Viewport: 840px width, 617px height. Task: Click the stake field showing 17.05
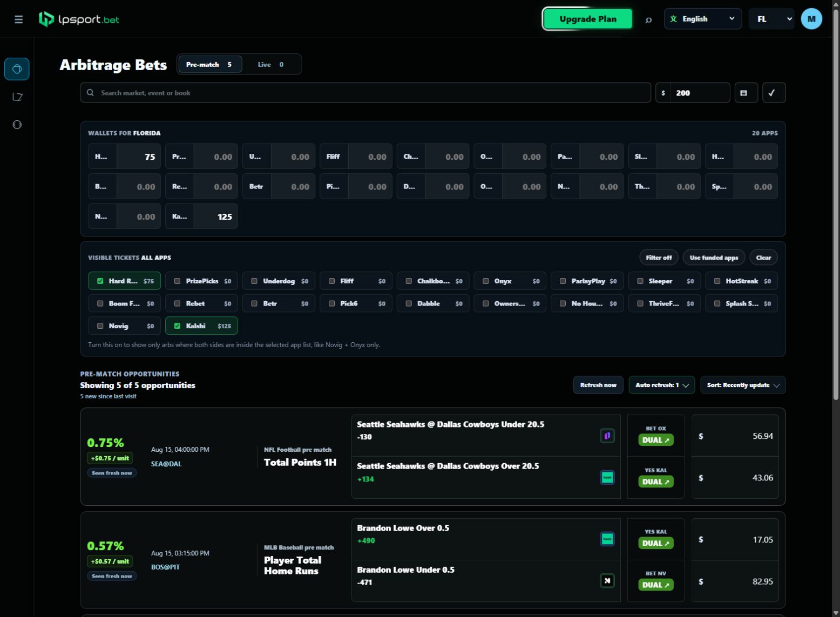pyautogui.click(x=735, y=539)
